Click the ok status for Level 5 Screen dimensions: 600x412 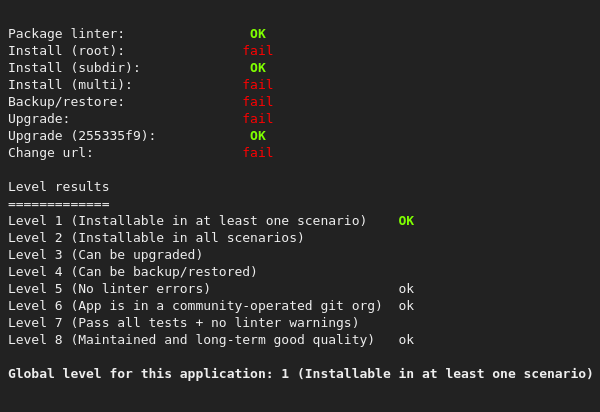[x=406, y=289]
